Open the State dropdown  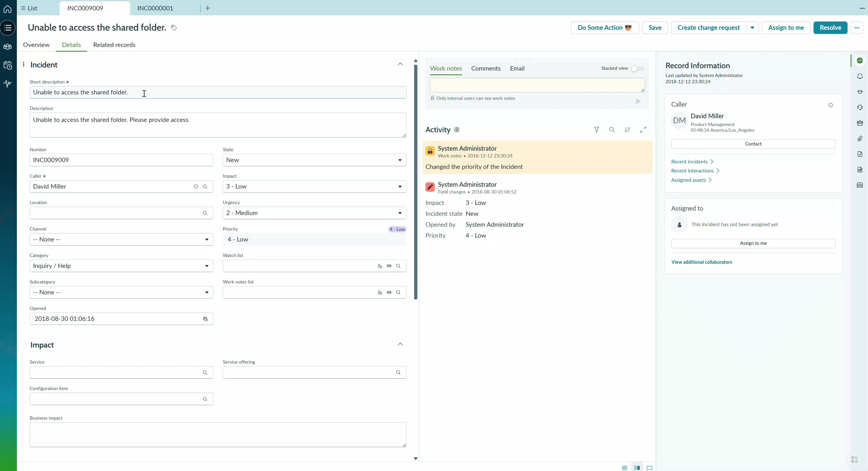click(x=314, y=160)
